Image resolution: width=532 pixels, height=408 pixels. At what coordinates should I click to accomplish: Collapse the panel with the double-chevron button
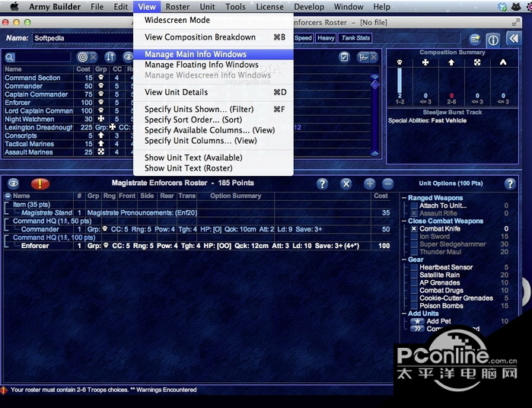point(513,39)
